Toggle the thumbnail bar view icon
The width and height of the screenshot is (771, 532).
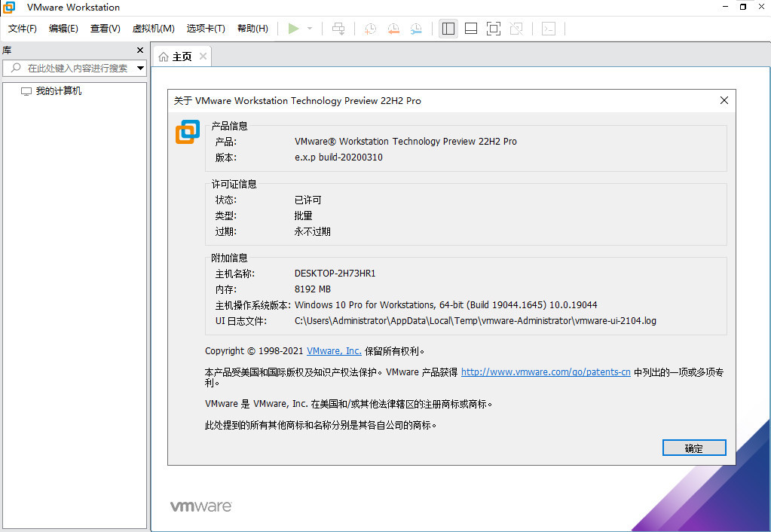click(471, 29)
